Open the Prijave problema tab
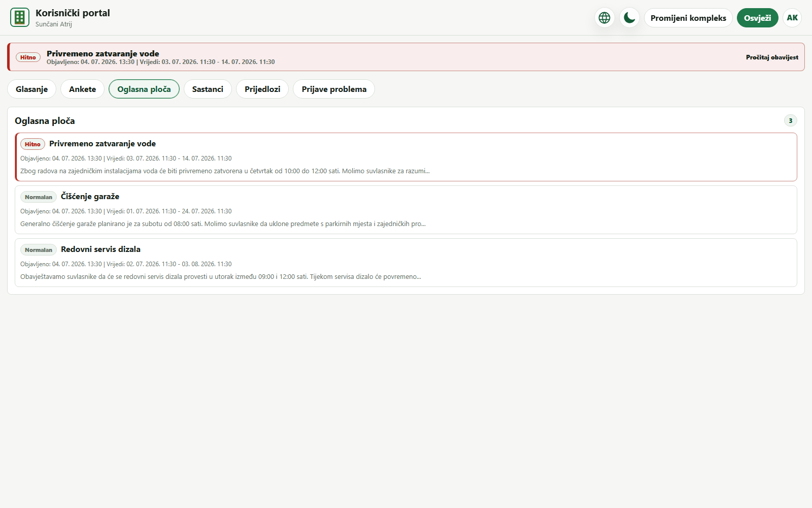Image resolution: width=812 pixels, height=508 pixels. [334, 89]
